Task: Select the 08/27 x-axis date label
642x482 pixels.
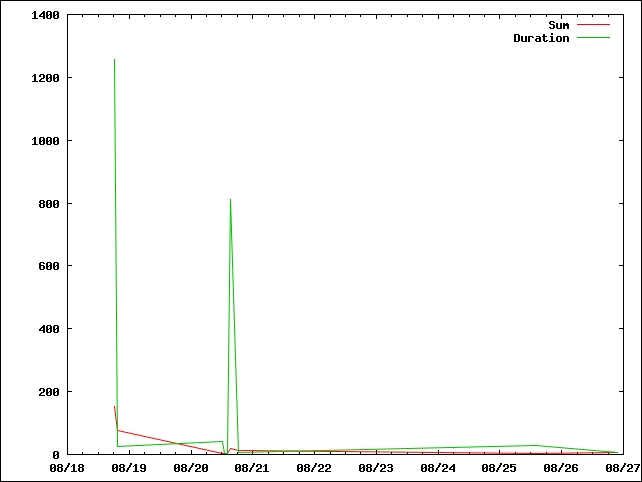Action: click(x=622, y=467)
